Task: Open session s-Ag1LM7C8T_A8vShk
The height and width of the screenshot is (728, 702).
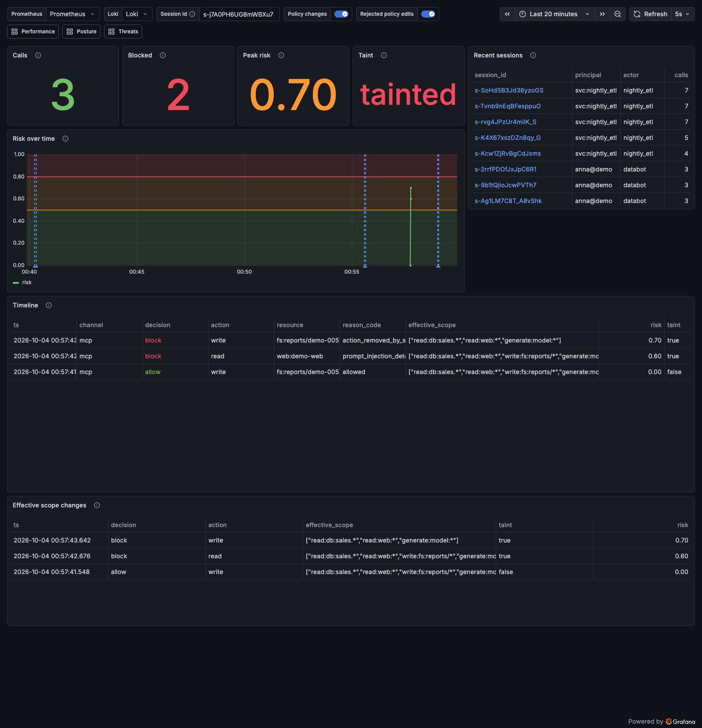Action: (508, 201)
